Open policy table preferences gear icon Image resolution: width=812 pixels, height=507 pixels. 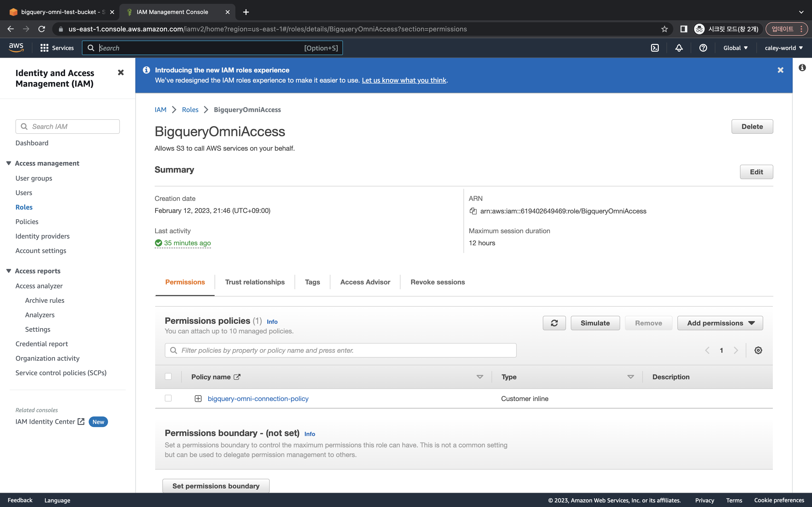[x=758, y=350]
